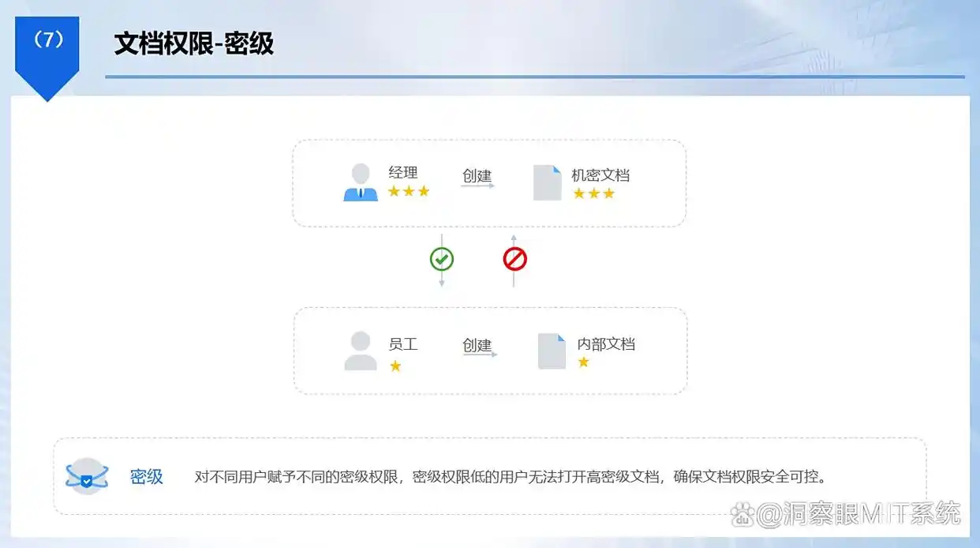This screenshot has width=980, height=548.
Task: Toggle the third star beside 机密文档
Action: [x=609, y=194]
